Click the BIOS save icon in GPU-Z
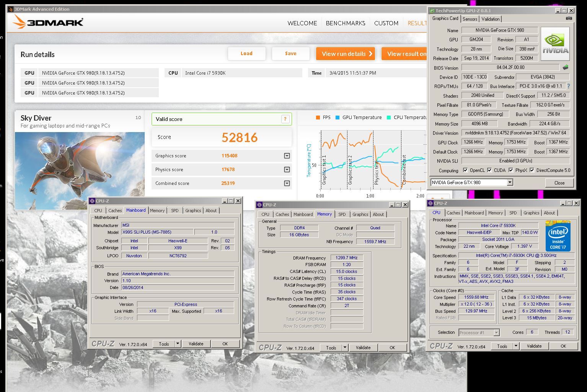This screenshot has height=392, width=587. tap(566, 67)
